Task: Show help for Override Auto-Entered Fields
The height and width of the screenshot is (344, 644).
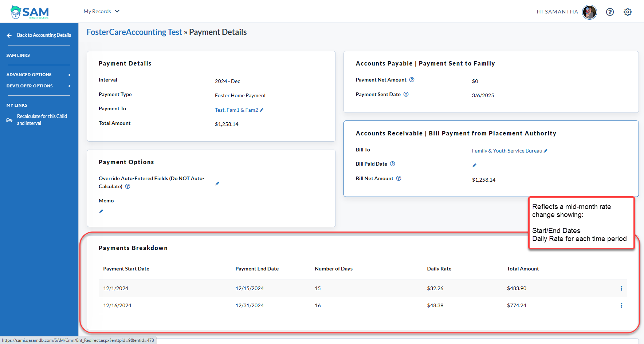Action: [x=128, y=186]
